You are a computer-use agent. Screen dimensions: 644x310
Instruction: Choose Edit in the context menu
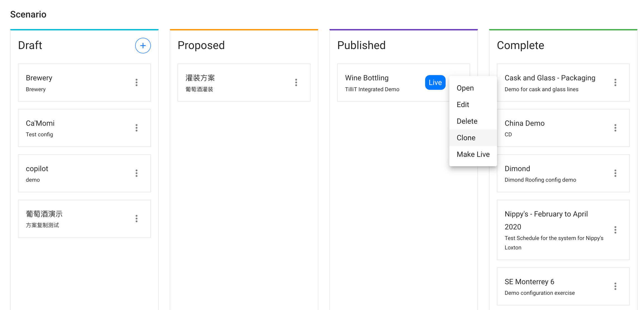tap(463, 104)
